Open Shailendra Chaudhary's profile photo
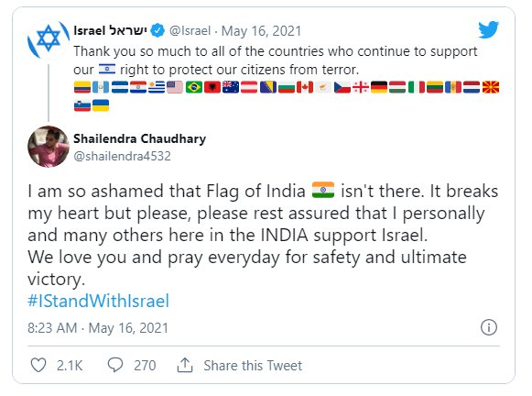The width and height of the screenshot is (532, 396). (x=49, y=147)
